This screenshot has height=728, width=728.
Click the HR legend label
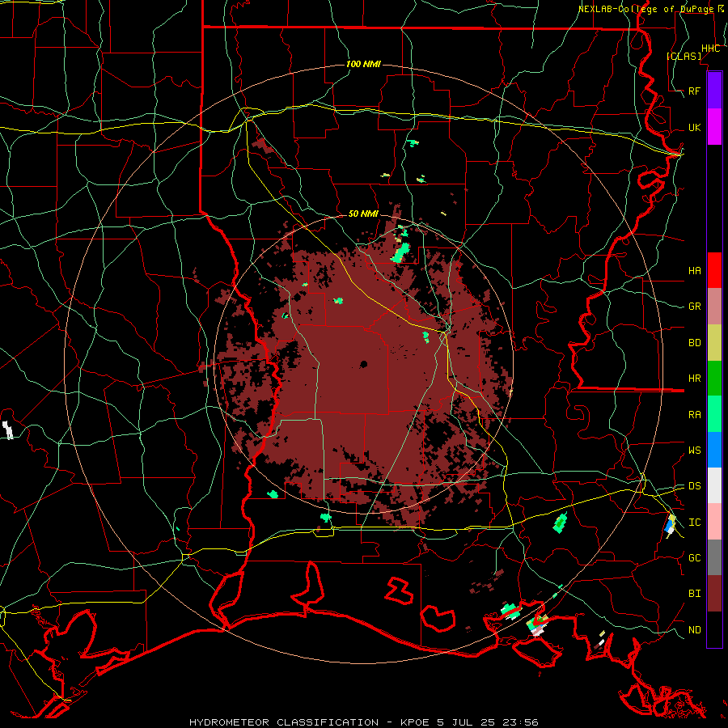(x=694, y=379)
